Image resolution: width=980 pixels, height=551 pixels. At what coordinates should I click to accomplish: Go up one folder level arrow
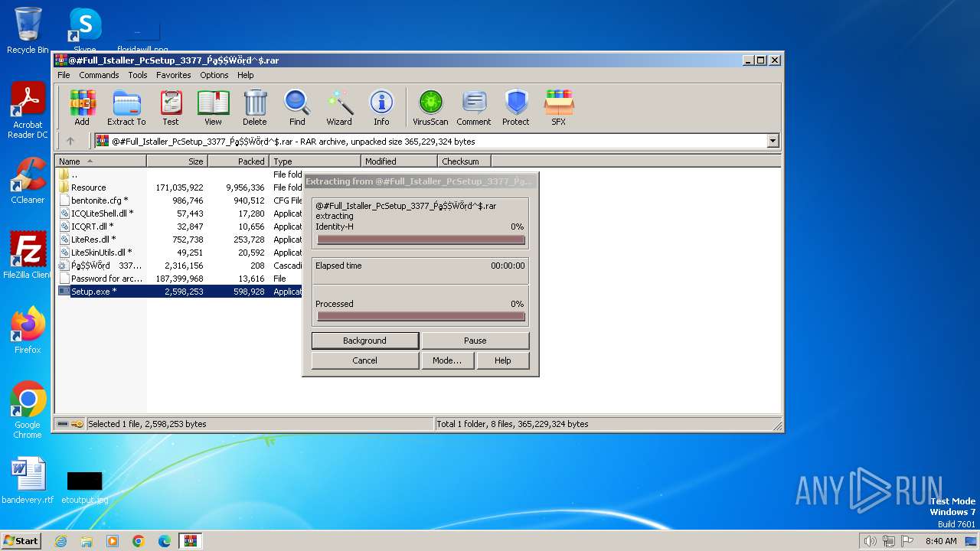[70, 141]
